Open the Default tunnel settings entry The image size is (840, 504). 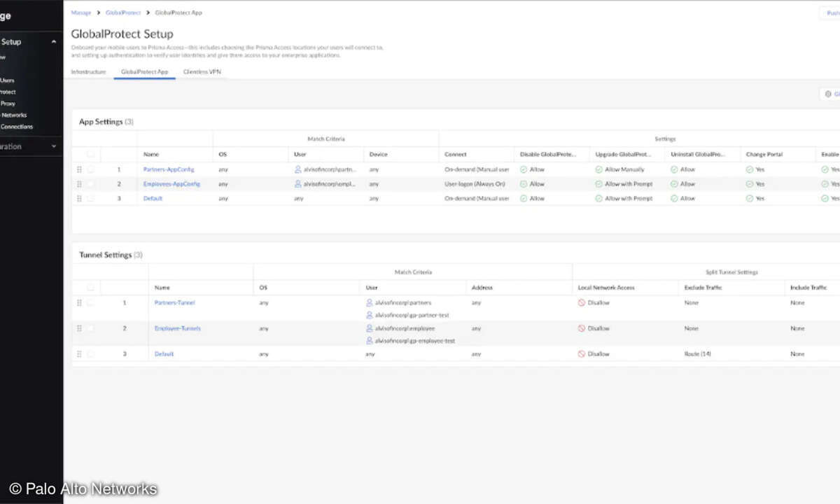pyautogui.click(x=164, y=354)
